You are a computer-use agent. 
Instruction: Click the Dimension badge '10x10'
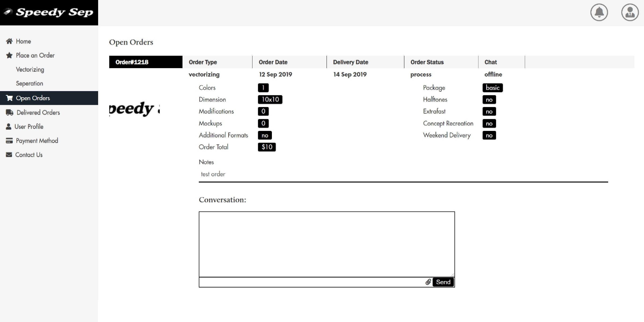tap(270, 100)
